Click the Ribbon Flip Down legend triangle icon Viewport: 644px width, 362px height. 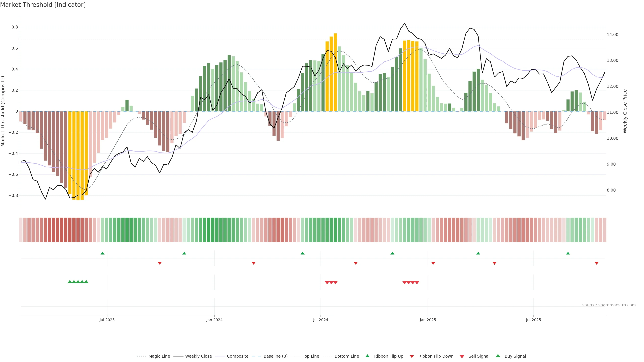pos(412,356)
